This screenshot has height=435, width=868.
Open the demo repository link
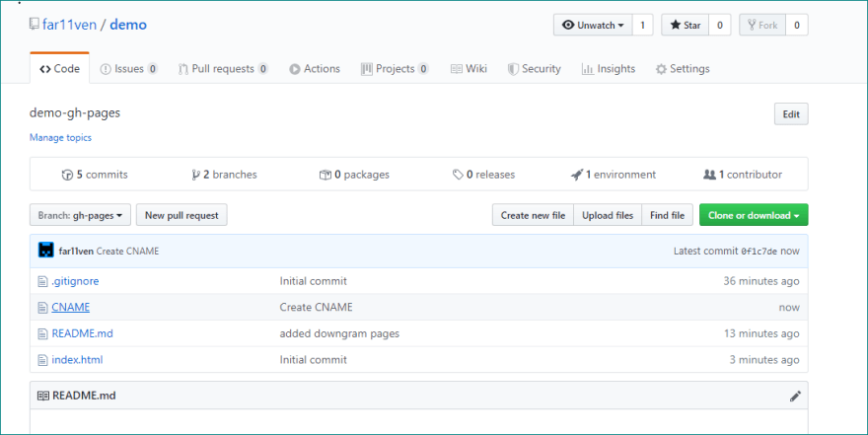pos(128,25)
